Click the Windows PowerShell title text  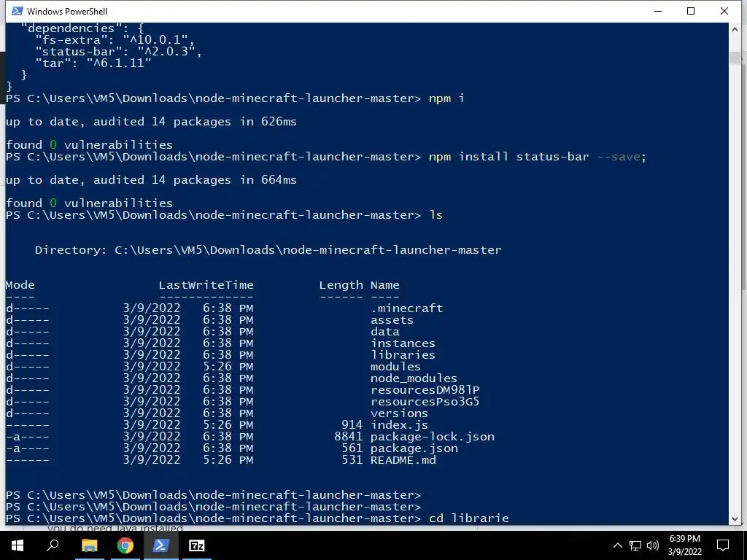pos(66,12)
